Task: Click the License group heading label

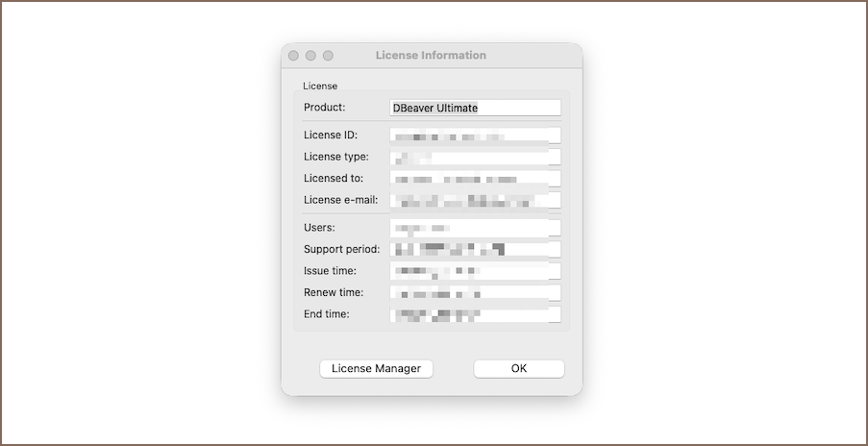Action: click(x=320, y=86)
